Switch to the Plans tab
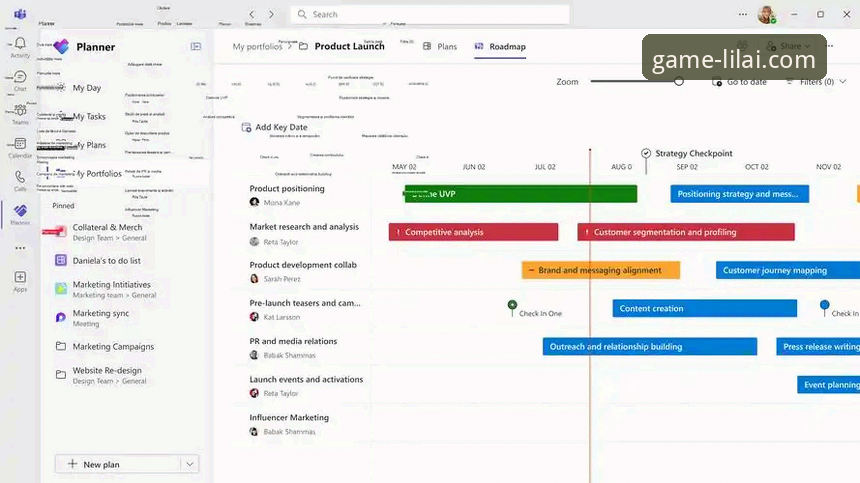This screenshot has height=483, width=860. pyautogui.click(x=440, y=47)
